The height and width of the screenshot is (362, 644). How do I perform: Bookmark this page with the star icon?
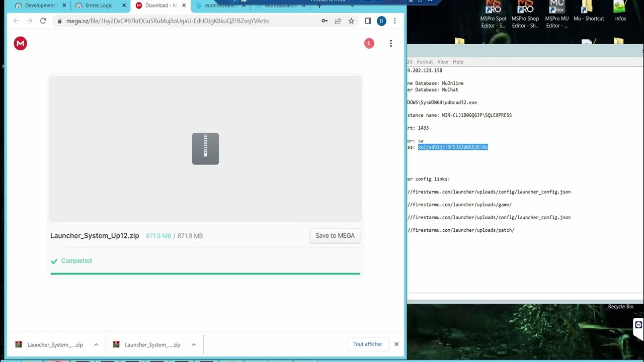coord(351,21)
